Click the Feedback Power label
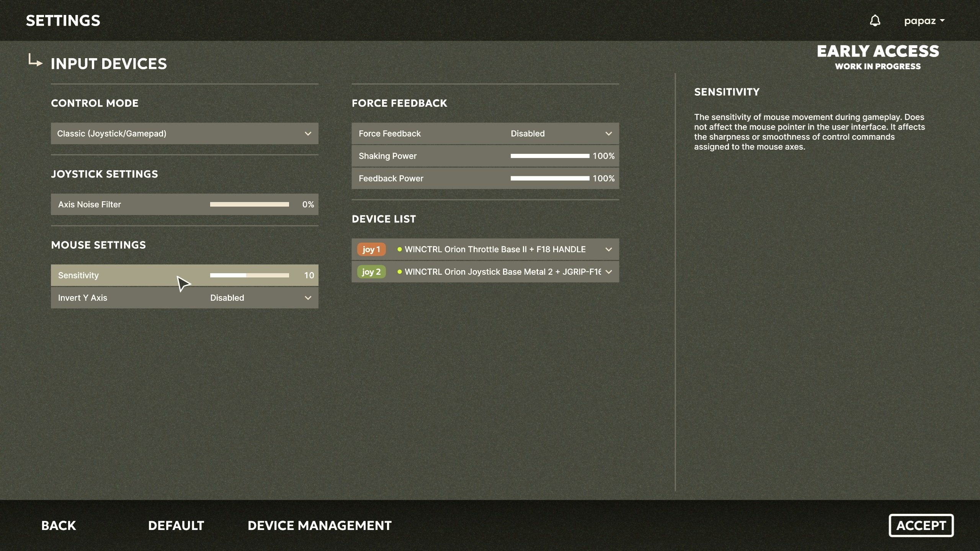 click(391, 178)
